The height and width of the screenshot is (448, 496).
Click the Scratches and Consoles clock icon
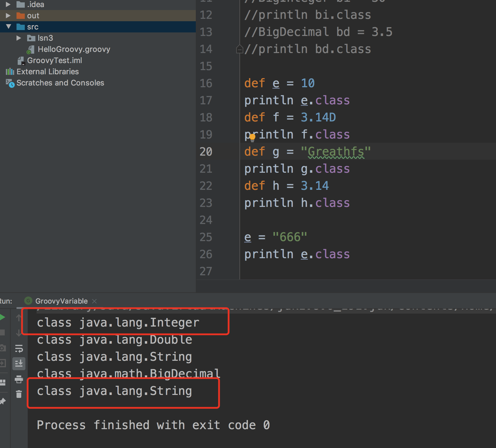click(10, 83)
